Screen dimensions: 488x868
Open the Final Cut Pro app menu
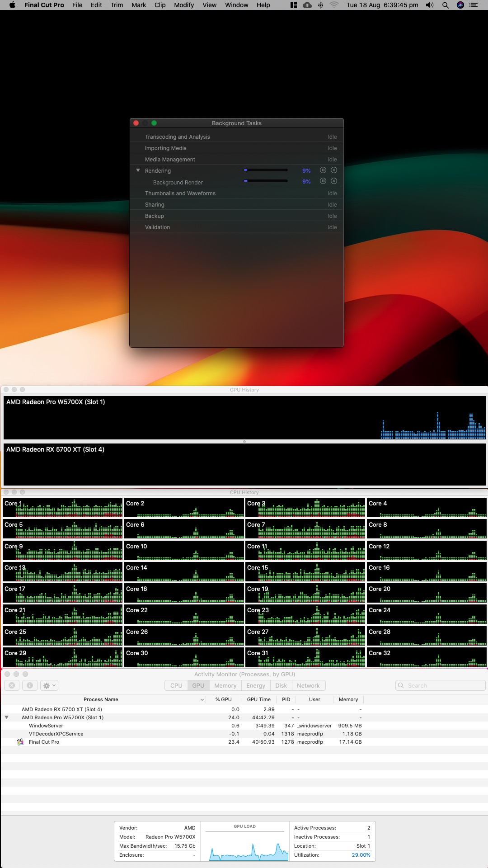point(44,5)
